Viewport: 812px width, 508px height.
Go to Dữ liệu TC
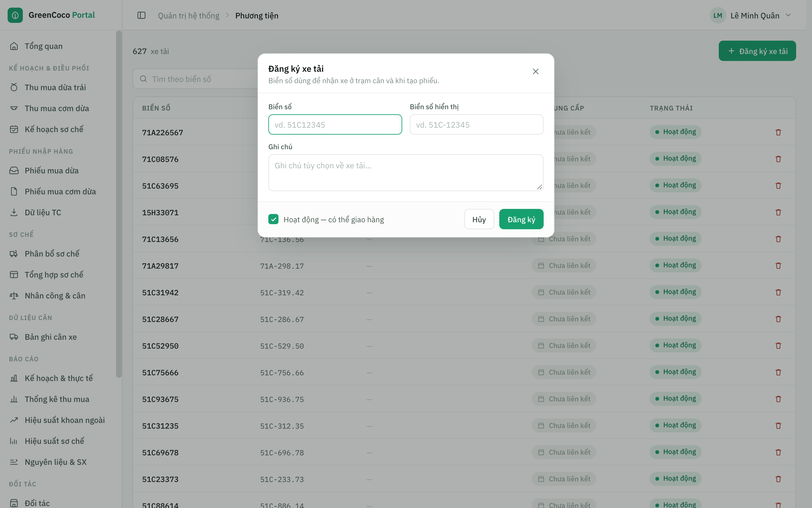[58, 212]
